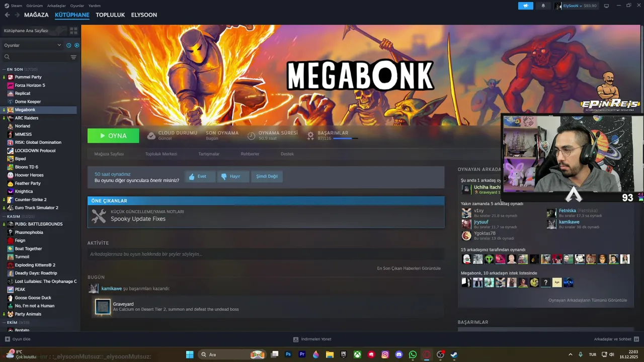
Task: Open Topluluk Merkezi link
Action: tap(161, 154)
